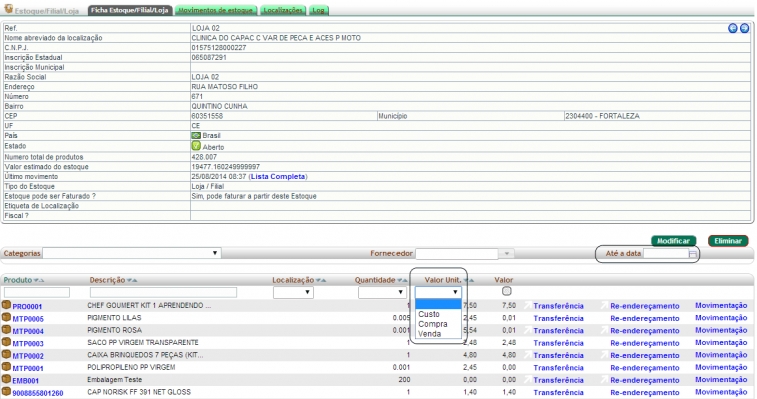This screenshot has width=757, height=399.
Task: Click the Modificar button
Action: (x=673, y=241)
